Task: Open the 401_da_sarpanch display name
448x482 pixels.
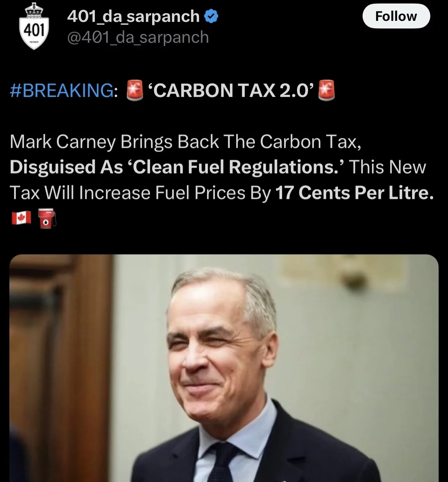Action: 133,16
